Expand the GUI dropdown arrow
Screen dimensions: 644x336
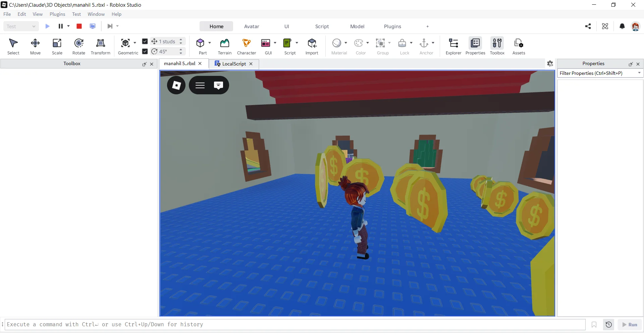(275, 43)
